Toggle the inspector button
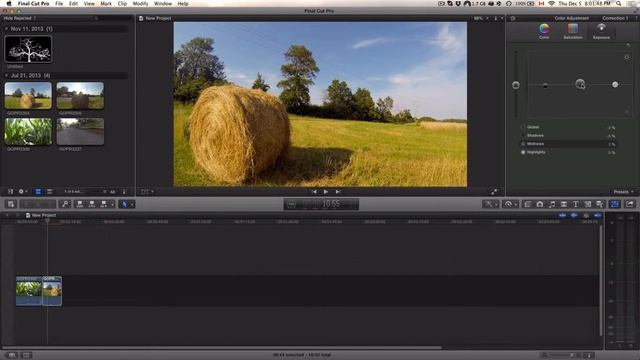 pyautogui.click(x=615, y=204)
